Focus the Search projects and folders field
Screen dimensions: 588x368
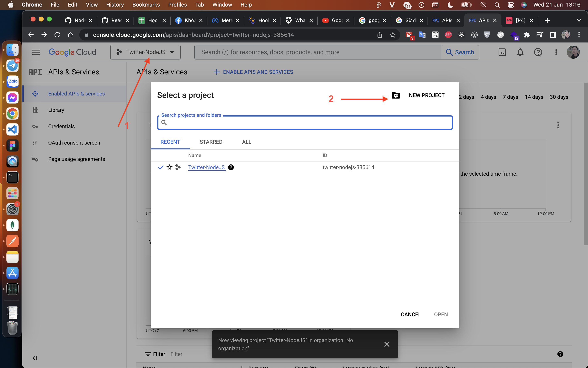click(305, 123)
